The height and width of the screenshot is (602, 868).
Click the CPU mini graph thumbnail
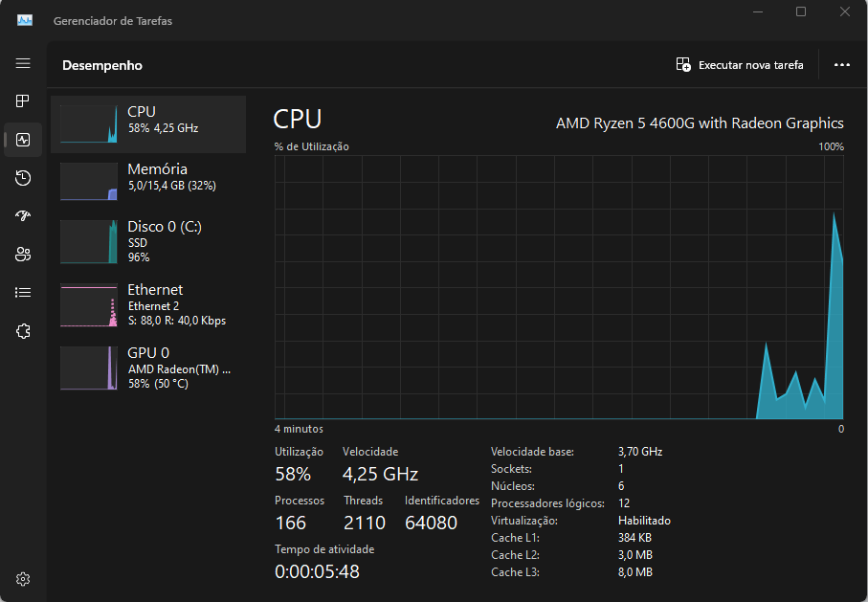point(89,124)
